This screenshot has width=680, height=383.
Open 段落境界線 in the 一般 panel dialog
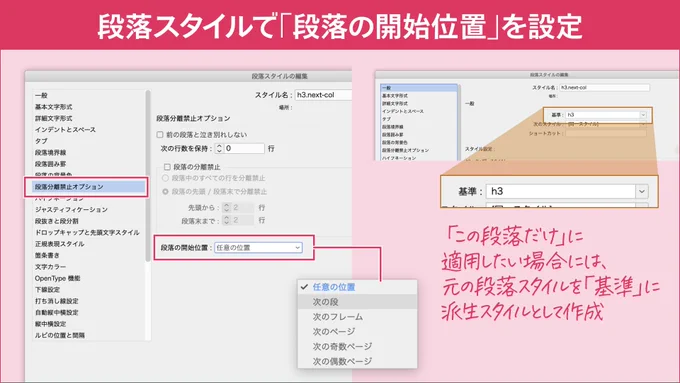coord(392,127)
